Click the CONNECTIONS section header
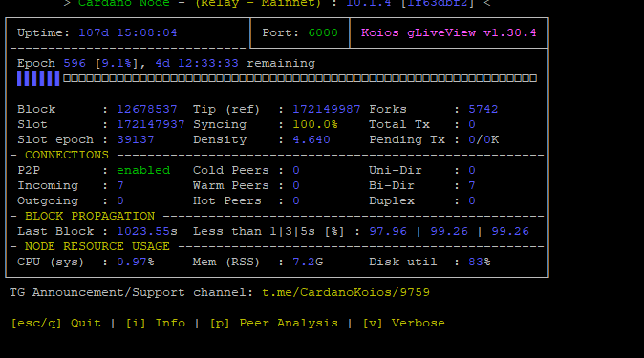 (67, 156)
